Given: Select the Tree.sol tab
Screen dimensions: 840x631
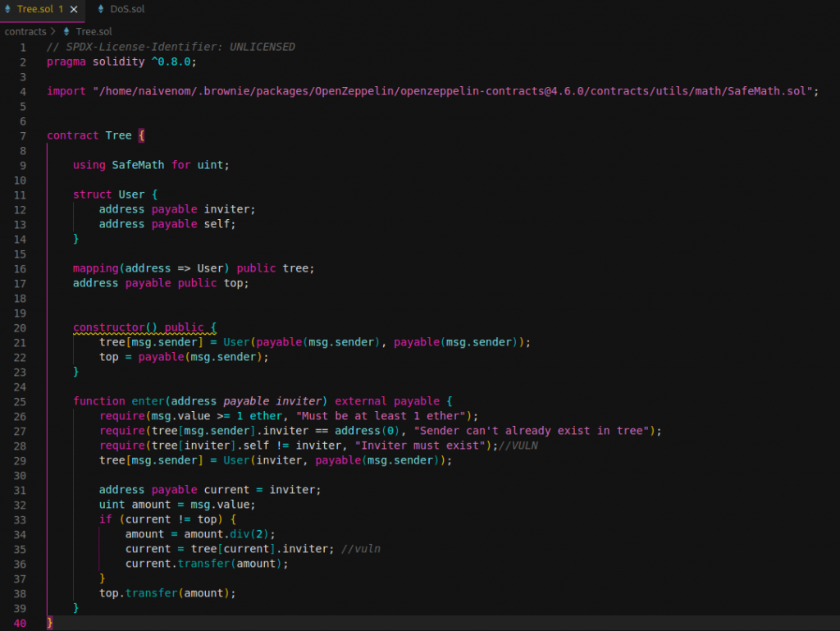Looking at the screenshot, I should [x=34, y=9].
